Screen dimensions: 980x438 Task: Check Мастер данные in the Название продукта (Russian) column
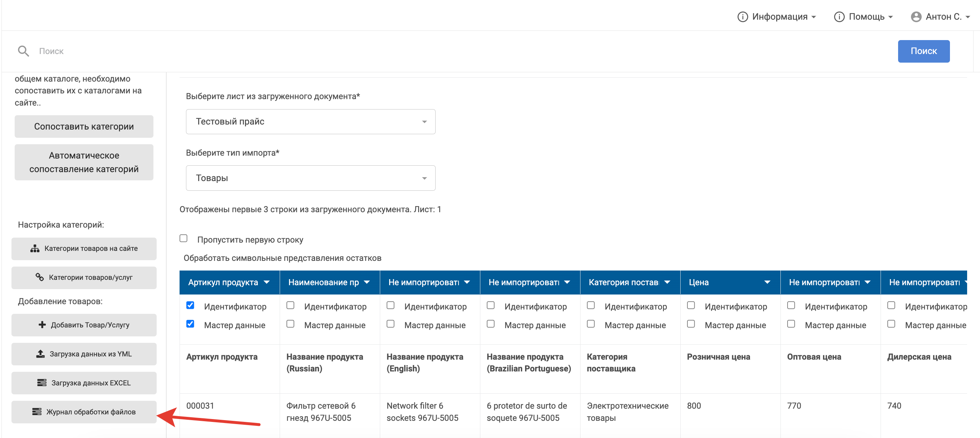[x=290, y=324]
